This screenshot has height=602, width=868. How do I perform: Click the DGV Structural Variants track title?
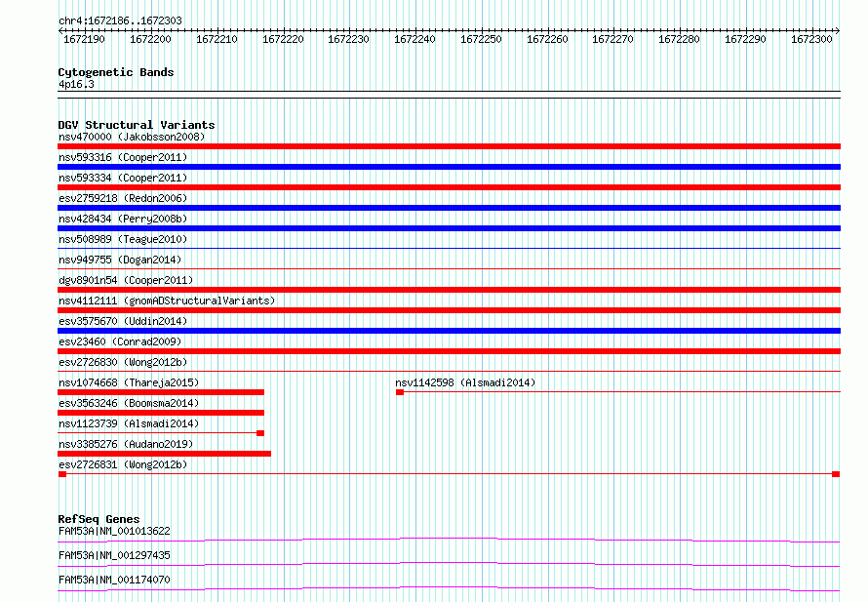tap(137, 125)
